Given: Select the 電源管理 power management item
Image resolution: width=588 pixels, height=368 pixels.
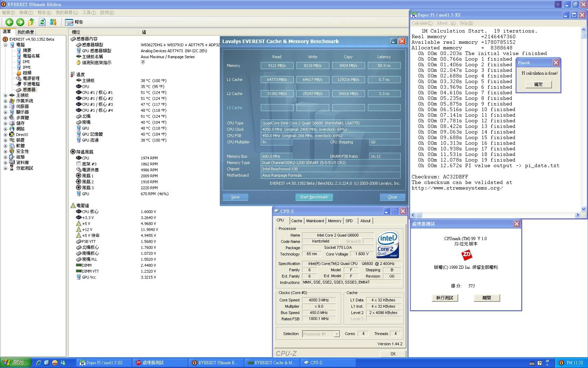Looking at the screenshot, I should [31, 79].
